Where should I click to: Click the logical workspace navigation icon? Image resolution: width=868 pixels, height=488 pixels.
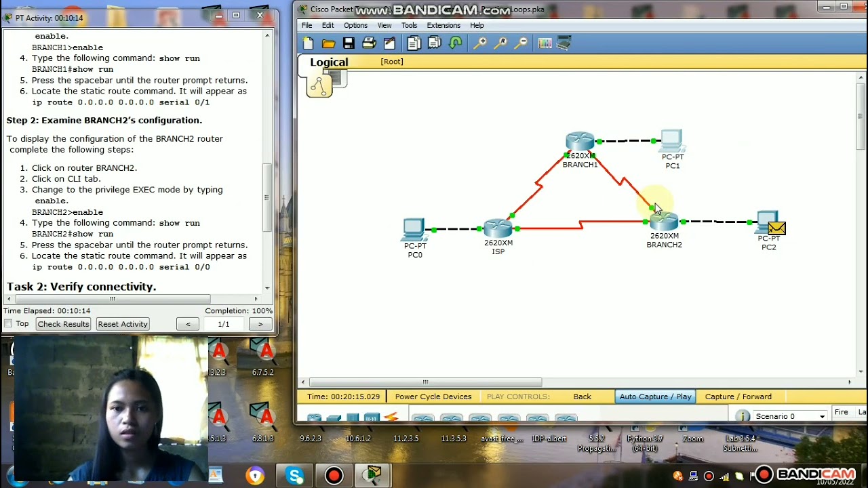[319, 85]
